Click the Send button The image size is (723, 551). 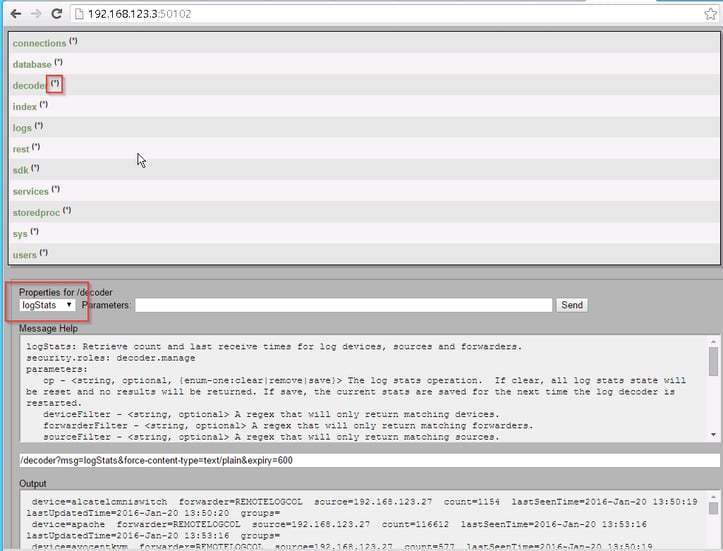[x=572, y=305]
